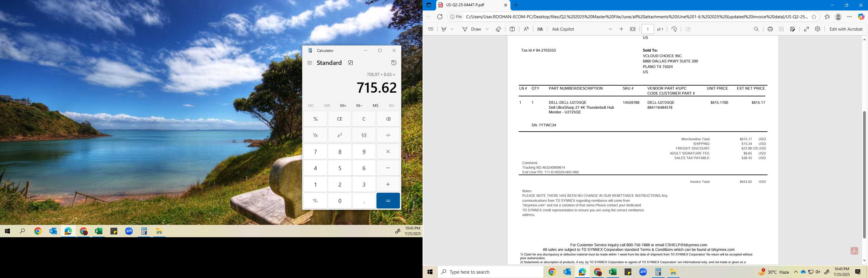868x278 pixels.
Task: Click the decimal point key
Action: (x=364, y=200)
